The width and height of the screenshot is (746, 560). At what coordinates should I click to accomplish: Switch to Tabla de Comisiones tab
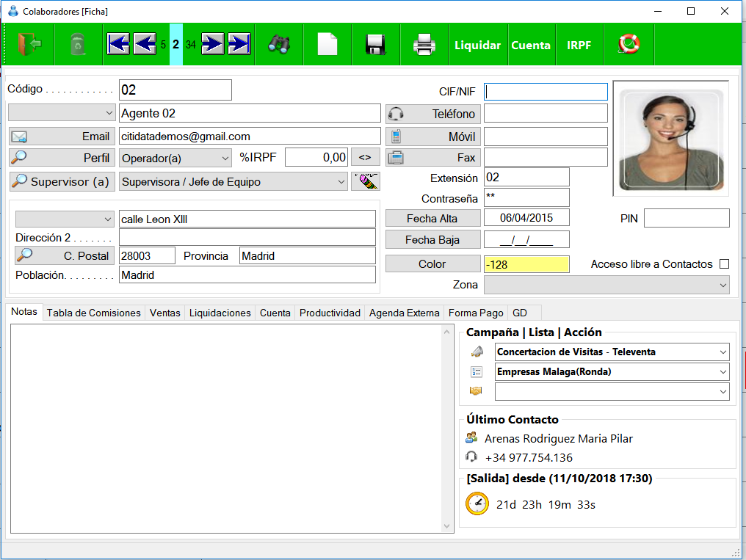tap(94, 313)
